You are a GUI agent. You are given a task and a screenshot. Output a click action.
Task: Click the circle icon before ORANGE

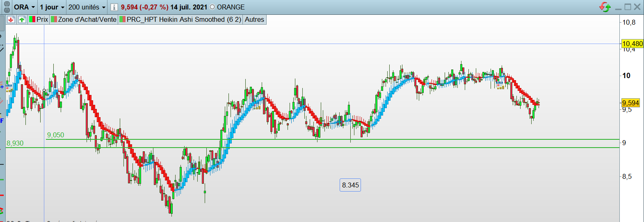pyautogui.click(x=212, y=7)
